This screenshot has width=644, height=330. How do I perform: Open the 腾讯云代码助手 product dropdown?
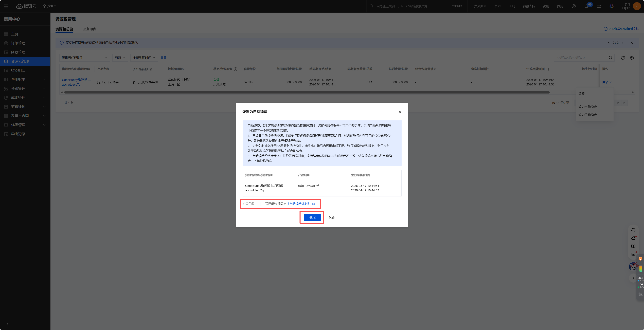(x=84, y=58)
